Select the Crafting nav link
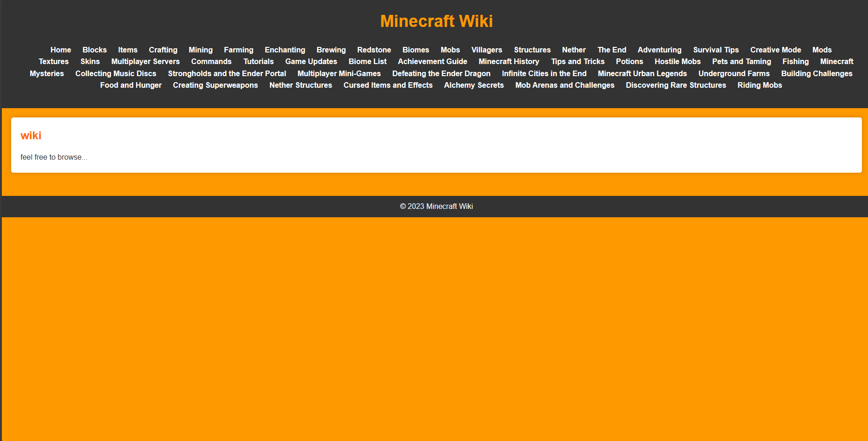The image size is (868, 441). tap(163, 50)
